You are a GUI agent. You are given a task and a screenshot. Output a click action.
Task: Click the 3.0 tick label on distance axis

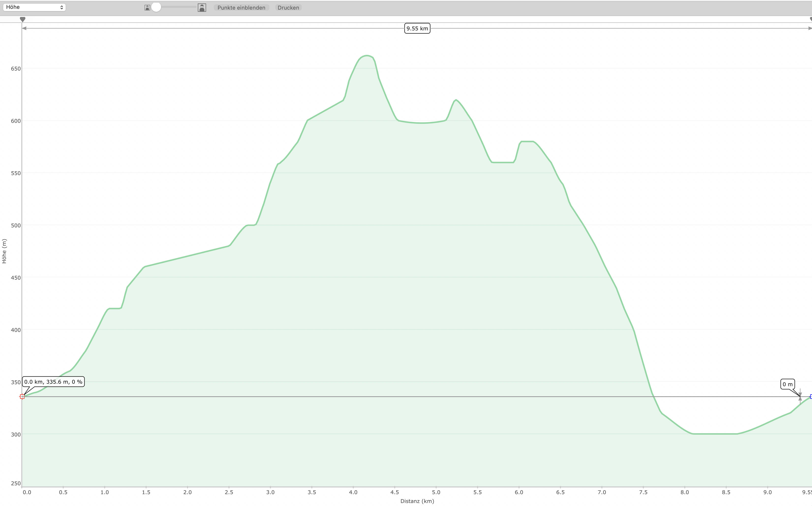[x=270, y=492]
